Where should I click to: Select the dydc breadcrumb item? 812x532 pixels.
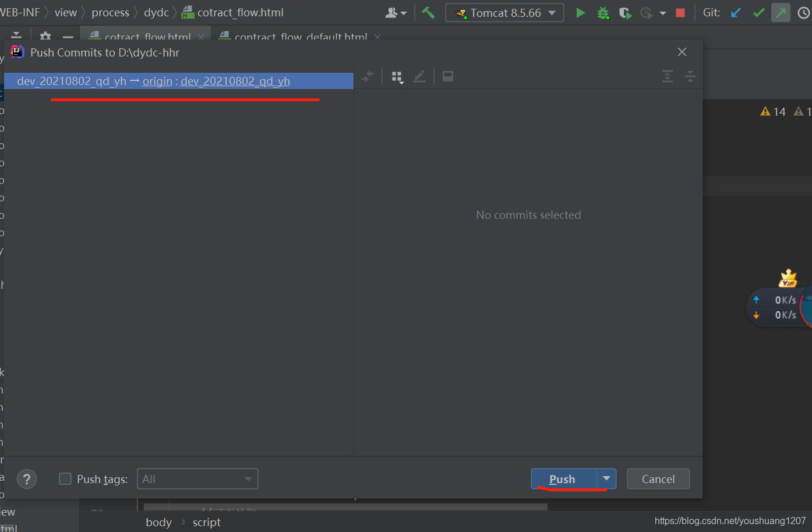click(x=156, y=12)
